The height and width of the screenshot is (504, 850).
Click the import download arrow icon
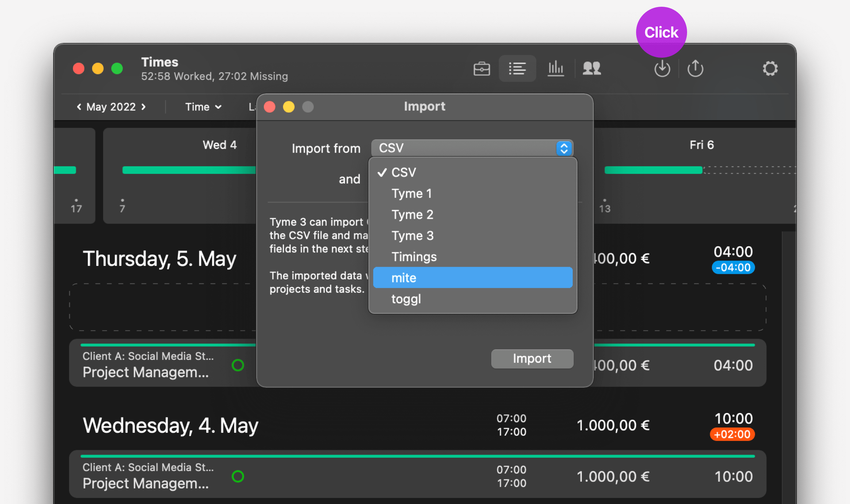coord(662,69)
